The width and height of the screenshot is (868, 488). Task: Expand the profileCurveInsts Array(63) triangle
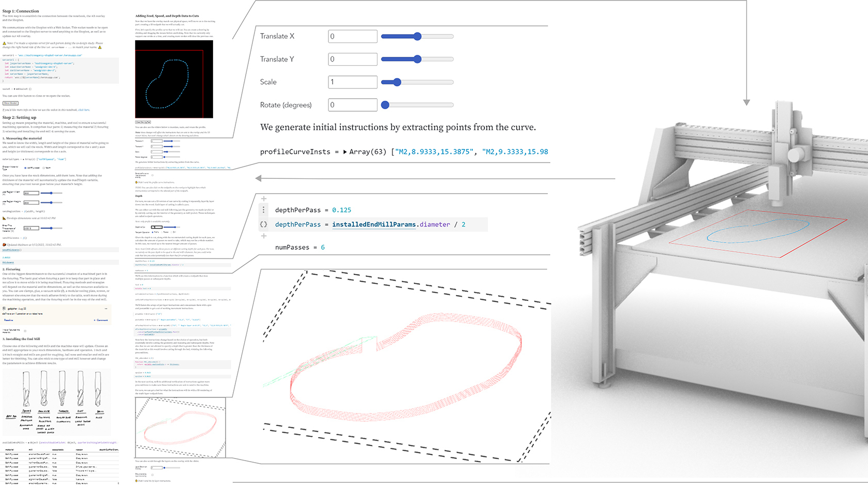(x=345, y=152)
